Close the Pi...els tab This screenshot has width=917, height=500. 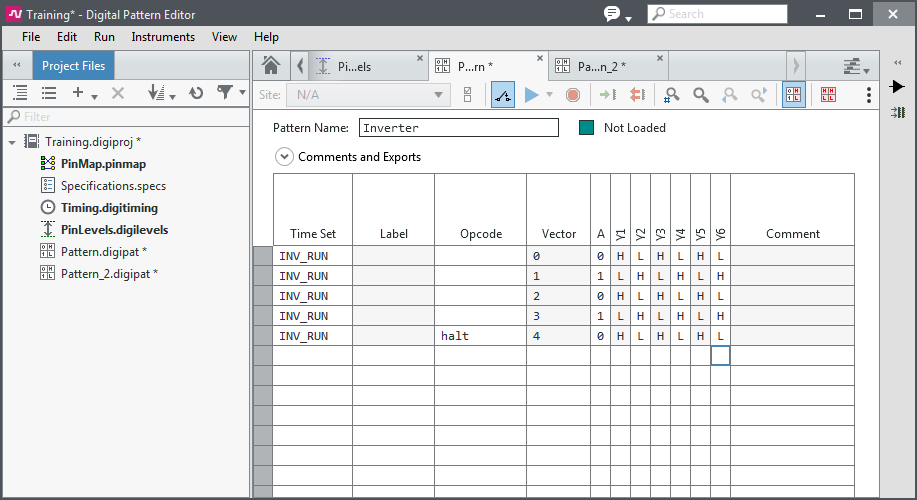[419, 58]
